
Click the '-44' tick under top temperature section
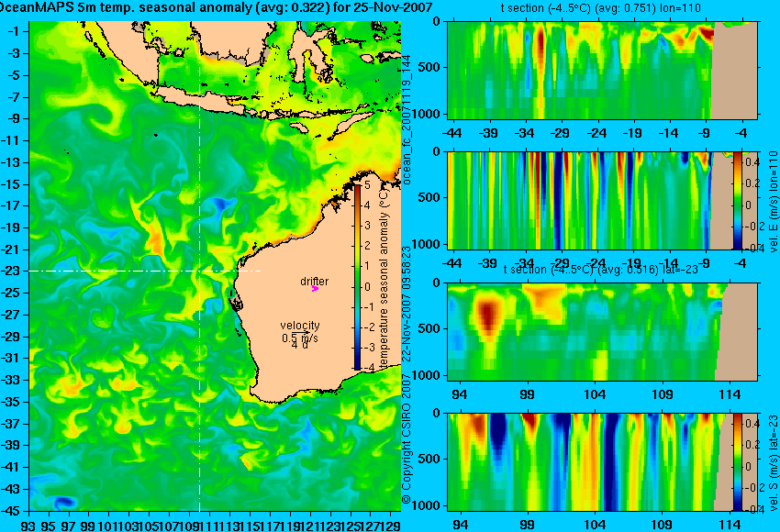[x=451, y=133]
